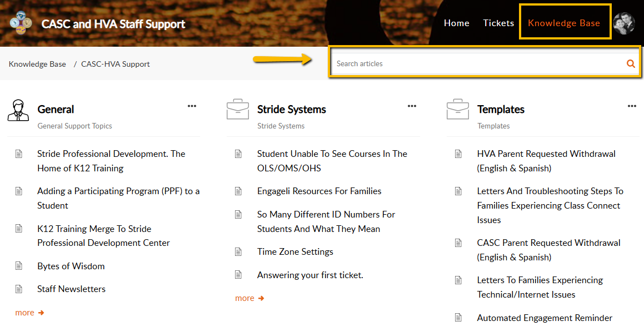644x331 pixels.
Task: Open the Stride Systems category heading
Action: pos(292,110)
